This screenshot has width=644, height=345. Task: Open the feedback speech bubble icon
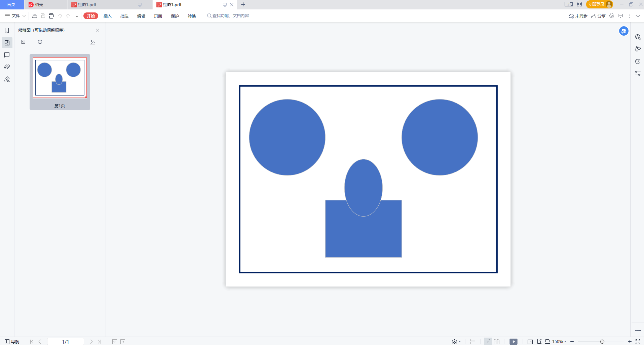[x=620, y=16]
